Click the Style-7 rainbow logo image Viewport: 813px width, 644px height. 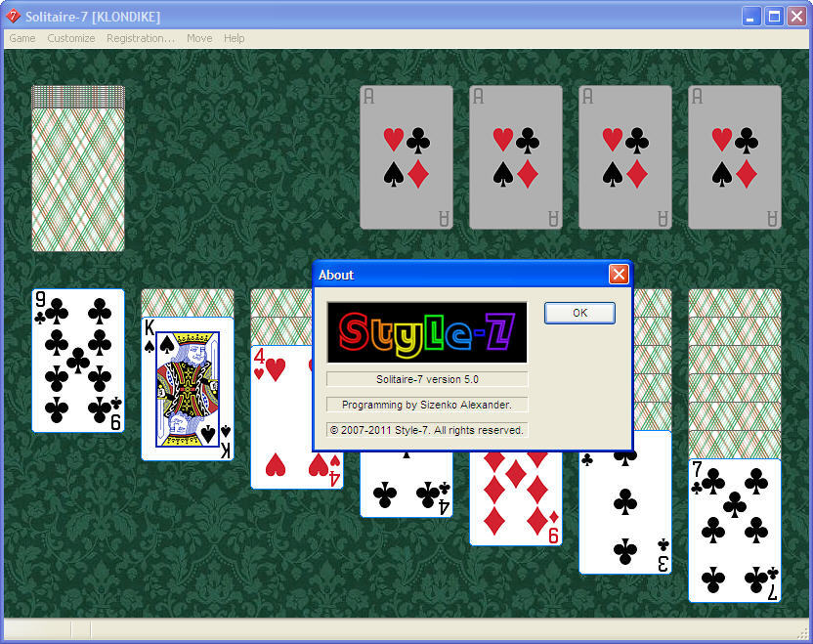[427, 332]
